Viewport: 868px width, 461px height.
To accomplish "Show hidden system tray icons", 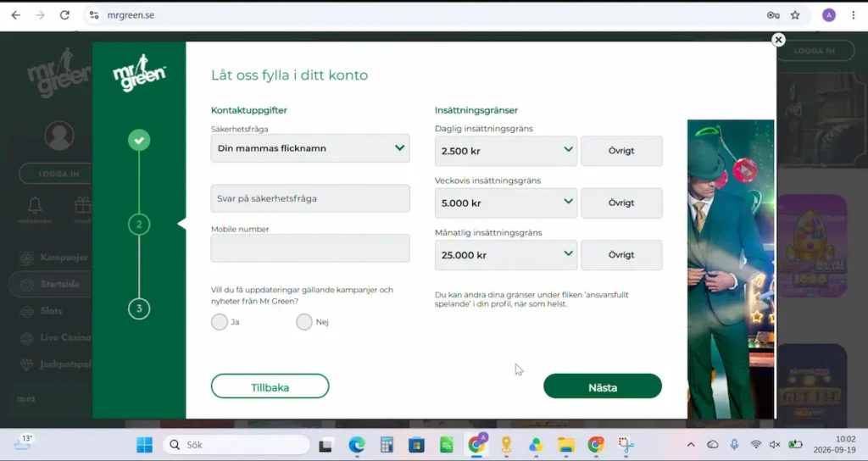I will coord(691,445).
